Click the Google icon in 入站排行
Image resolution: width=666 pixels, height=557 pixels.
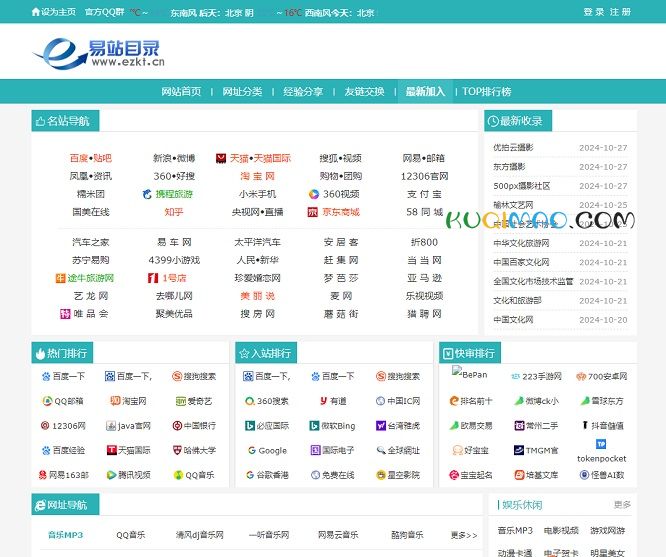252,450
